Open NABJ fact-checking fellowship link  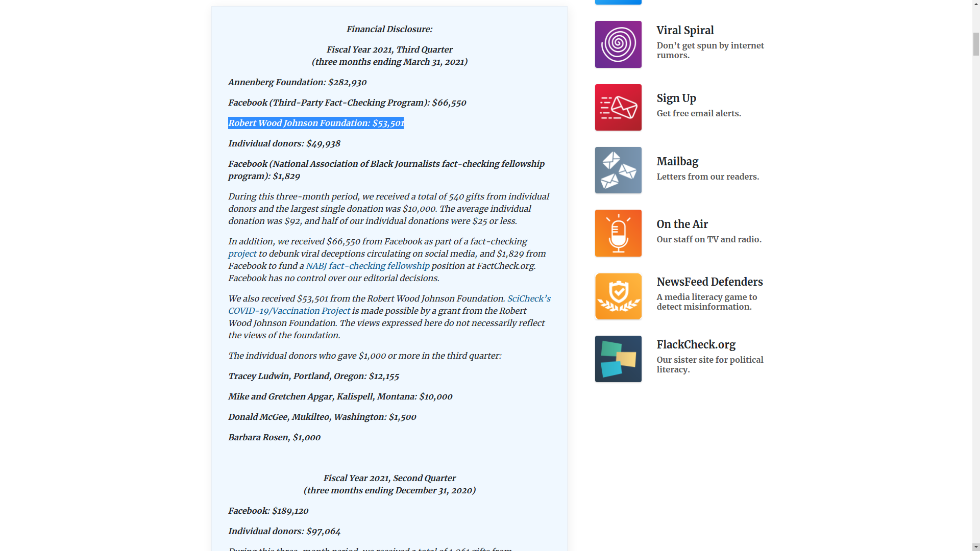click(367, 266)
